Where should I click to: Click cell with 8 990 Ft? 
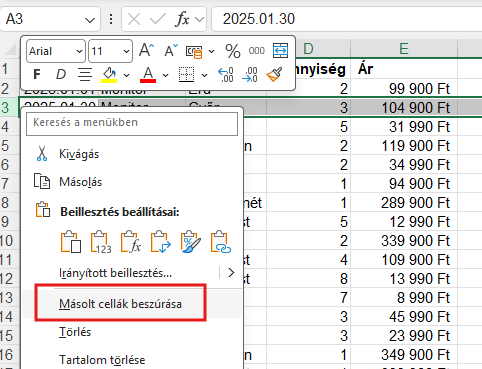click(404, 298)
